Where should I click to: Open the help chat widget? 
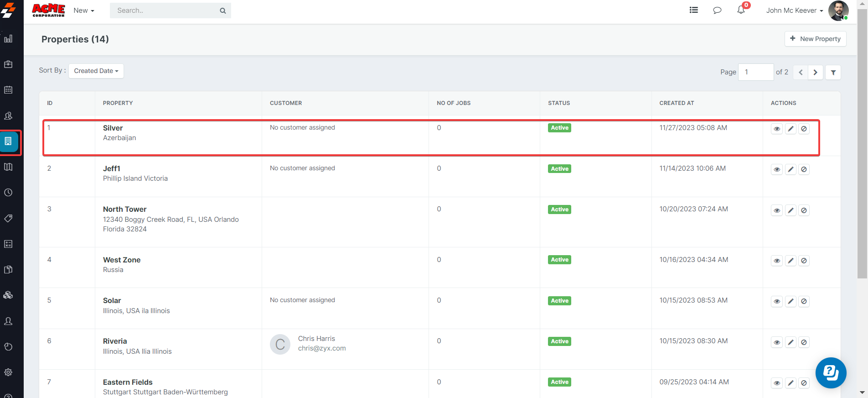pos(831,372)
